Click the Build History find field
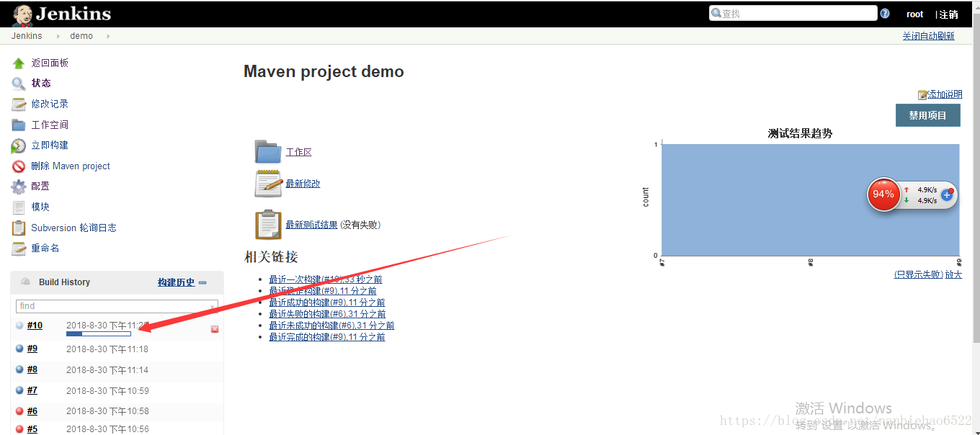This screenshot has height=435, width=980. tap(117, 306)
